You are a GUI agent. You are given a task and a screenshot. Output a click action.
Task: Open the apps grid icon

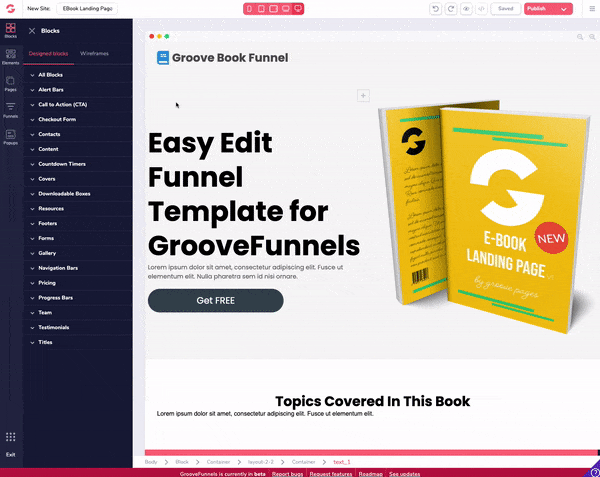point(11,437)
